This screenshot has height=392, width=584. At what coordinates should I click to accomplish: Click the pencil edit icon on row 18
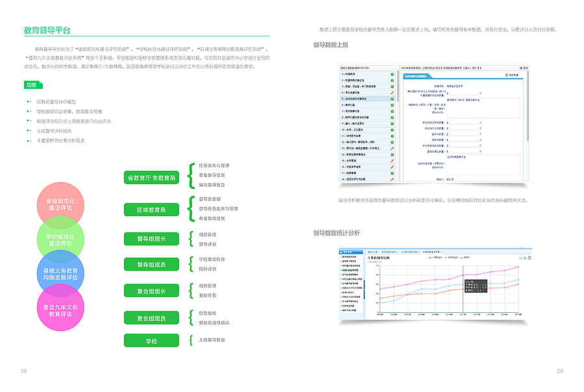(392, 179)
